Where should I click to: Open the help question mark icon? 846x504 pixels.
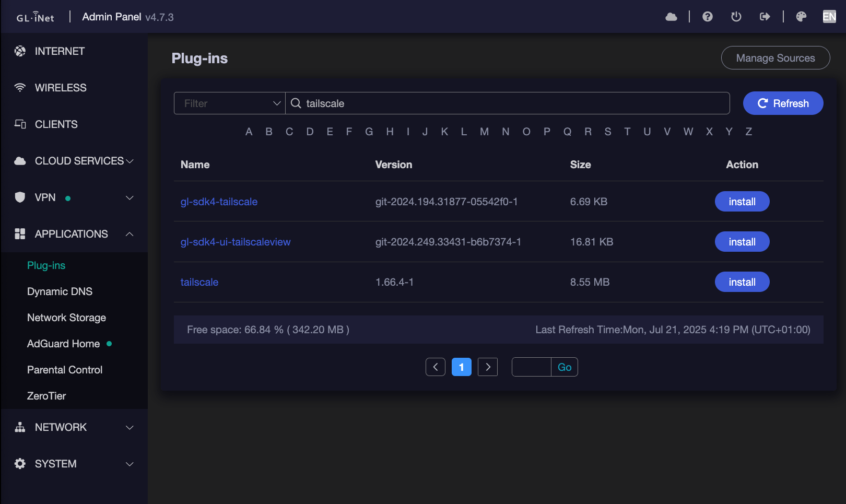pyautogui.click(x=707, y=17)
